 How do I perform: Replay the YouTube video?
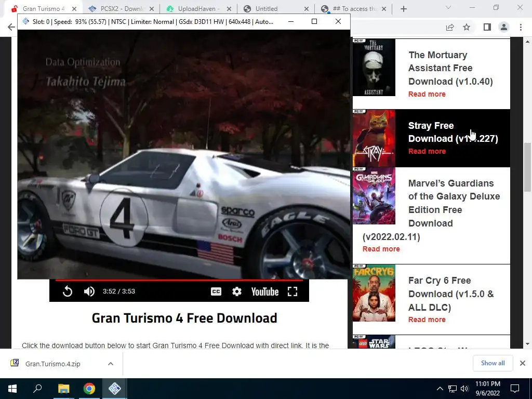pyautogui.click(x=68, y=291)
